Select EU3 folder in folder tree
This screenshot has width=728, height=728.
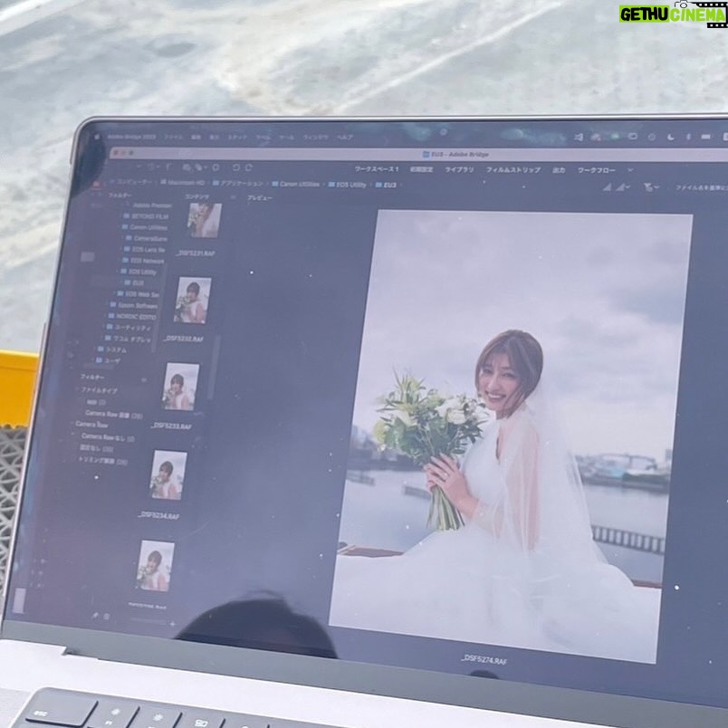coord(134,283)
